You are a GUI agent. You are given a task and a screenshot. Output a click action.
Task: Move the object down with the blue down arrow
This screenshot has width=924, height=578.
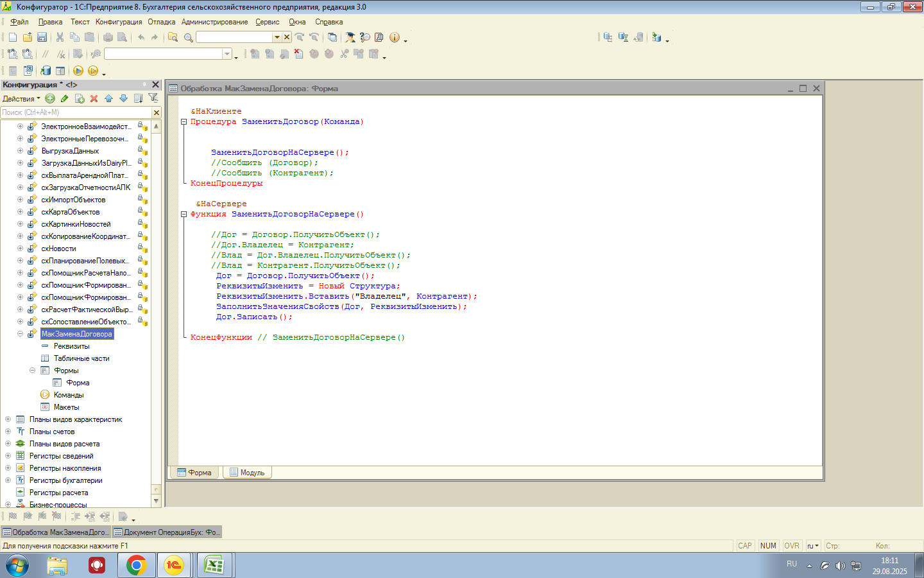(123, 98)
